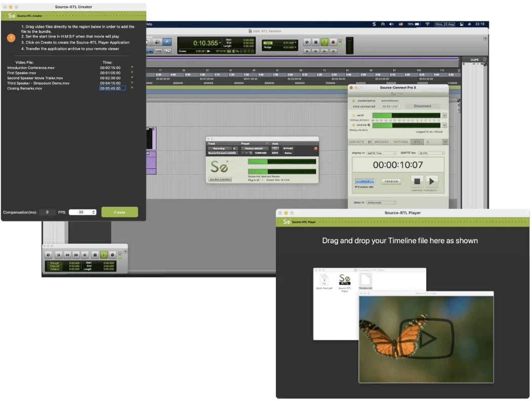The image size is (532, 401).
Task: Click the RTS play transport button
Action: pyautogui.click(x=431, y=182)
